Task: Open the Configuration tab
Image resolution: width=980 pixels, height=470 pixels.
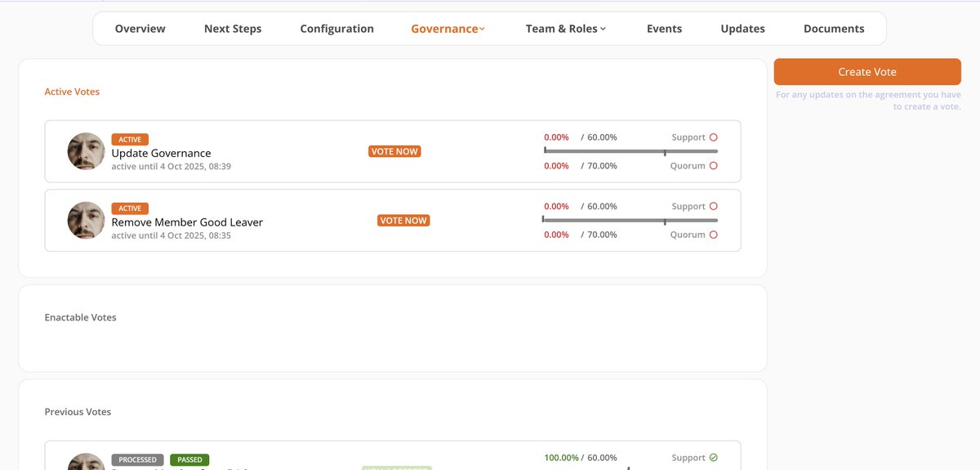Action: [336, 29]
